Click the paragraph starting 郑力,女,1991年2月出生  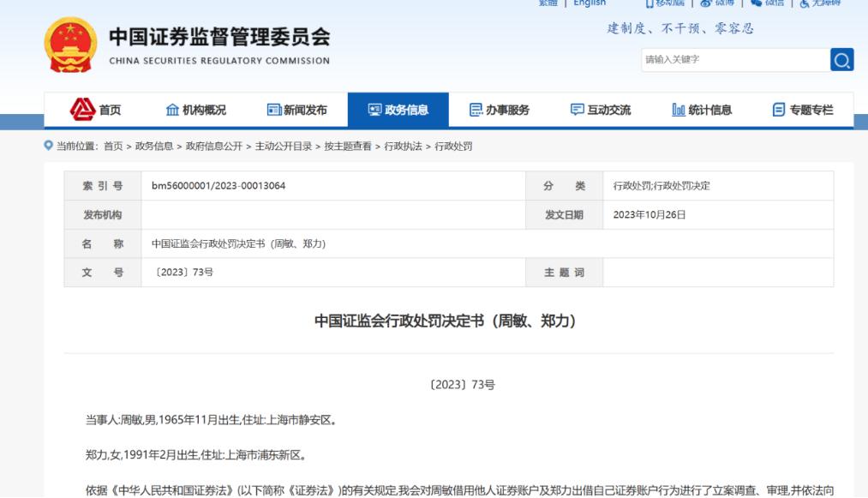[196, 455]
